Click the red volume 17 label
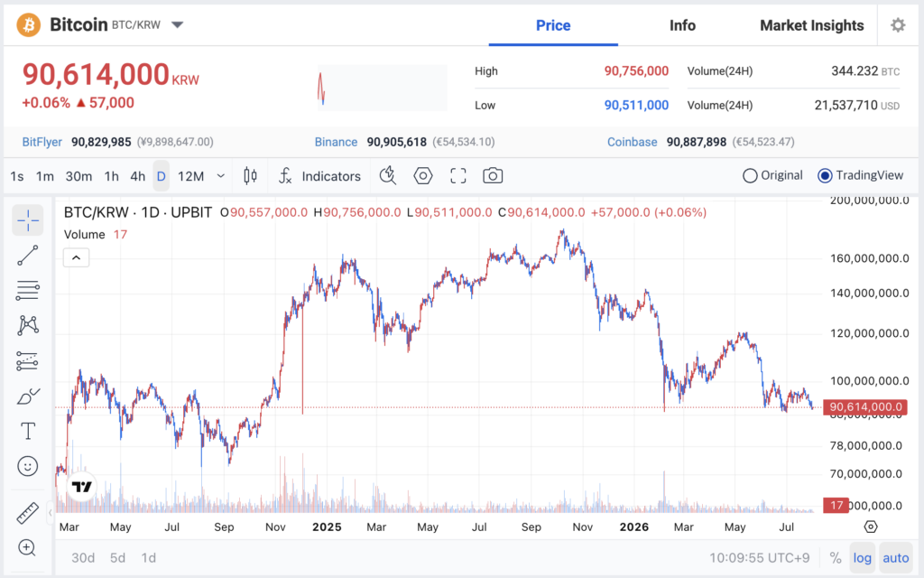The image size is (924, 578). pos(836,506)
